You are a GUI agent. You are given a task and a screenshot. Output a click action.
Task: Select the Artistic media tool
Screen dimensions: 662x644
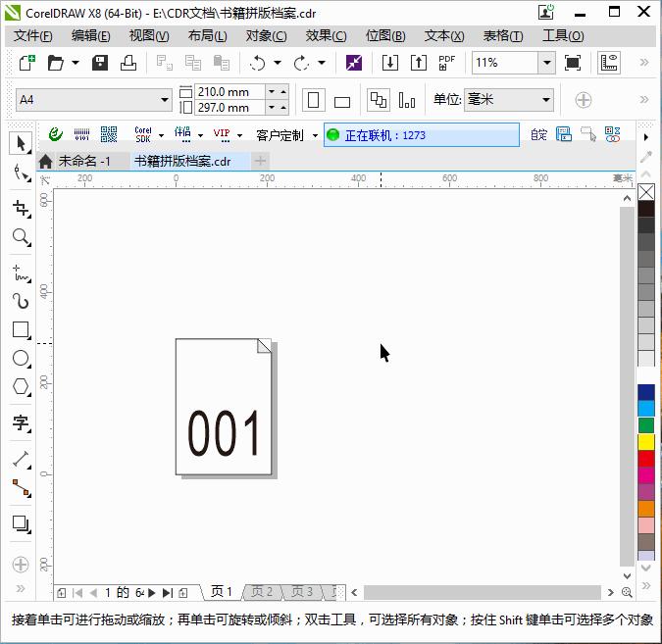(22, 301)
